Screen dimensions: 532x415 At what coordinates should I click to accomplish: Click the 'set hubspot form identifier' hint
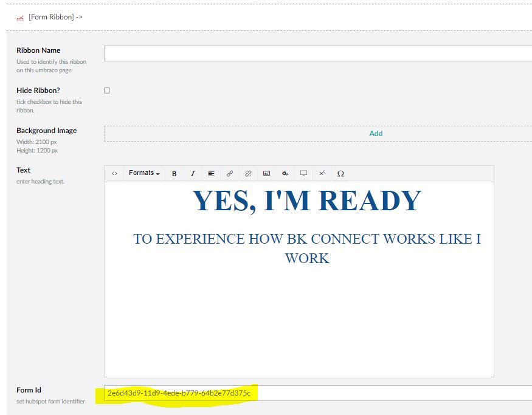tap(50, 402)
